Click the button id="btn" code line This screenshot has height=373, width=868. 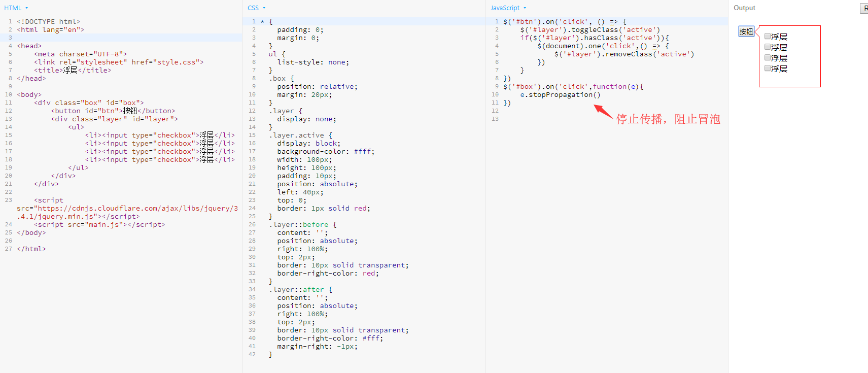(x=113, y=111)
